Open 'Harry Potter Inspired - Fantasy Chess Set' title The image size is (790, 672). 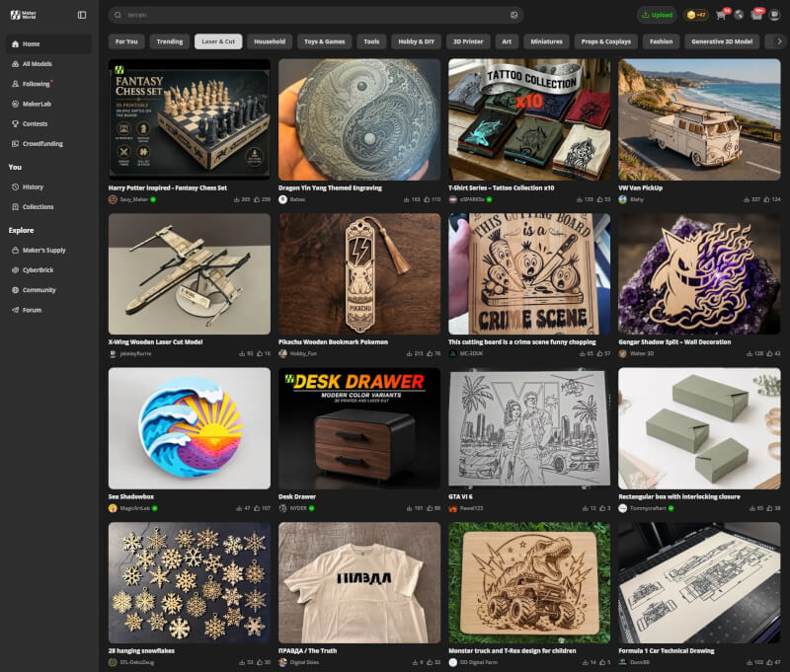coord(168,187)
